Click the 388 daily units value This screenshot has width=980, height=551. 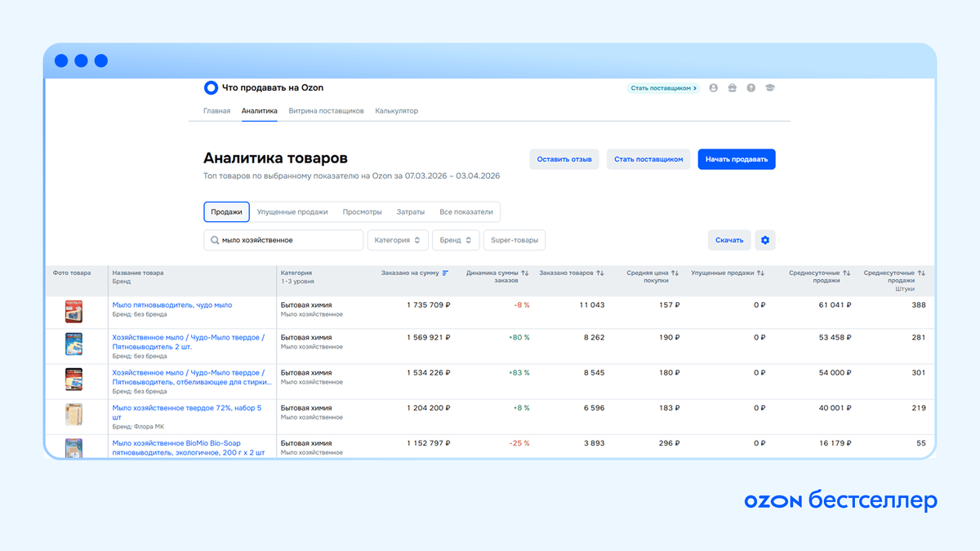point(919,305)
